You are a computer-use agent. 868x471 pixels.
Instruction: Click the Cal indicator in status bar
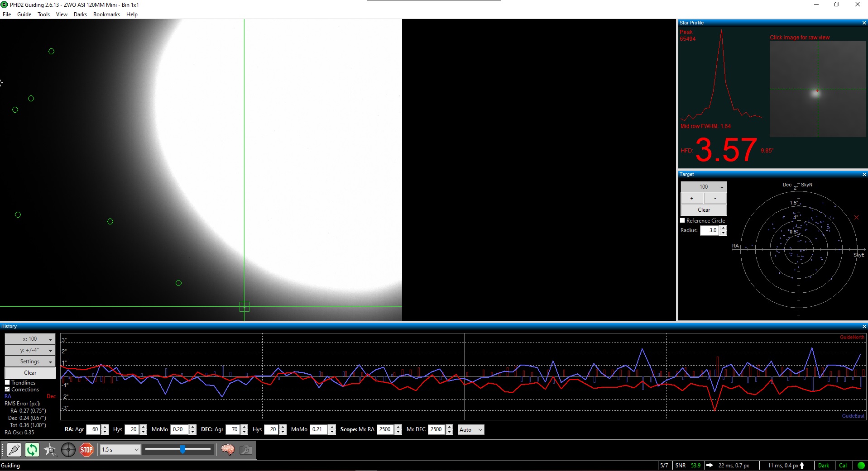tap(843, 466)
